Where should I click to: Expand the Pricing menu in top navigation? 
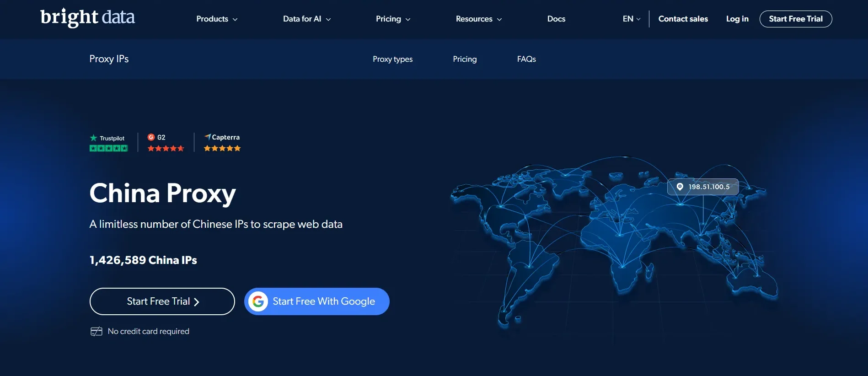click(393, 19)
